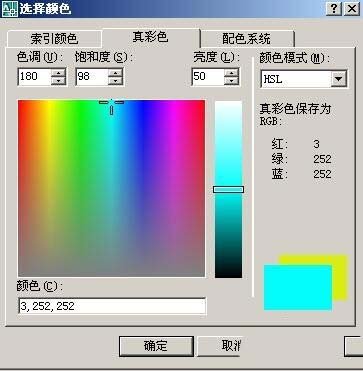Increase 亮度 with the up spinner arrow
This screenshot has width=363, height=371.
(x=232, y=72)
